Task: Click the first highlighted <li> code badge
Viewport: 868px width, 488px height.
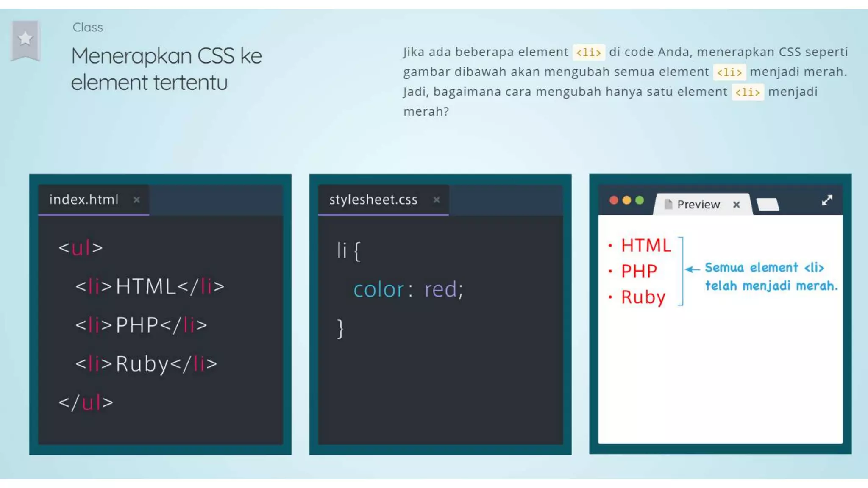Action: [588, 53]
